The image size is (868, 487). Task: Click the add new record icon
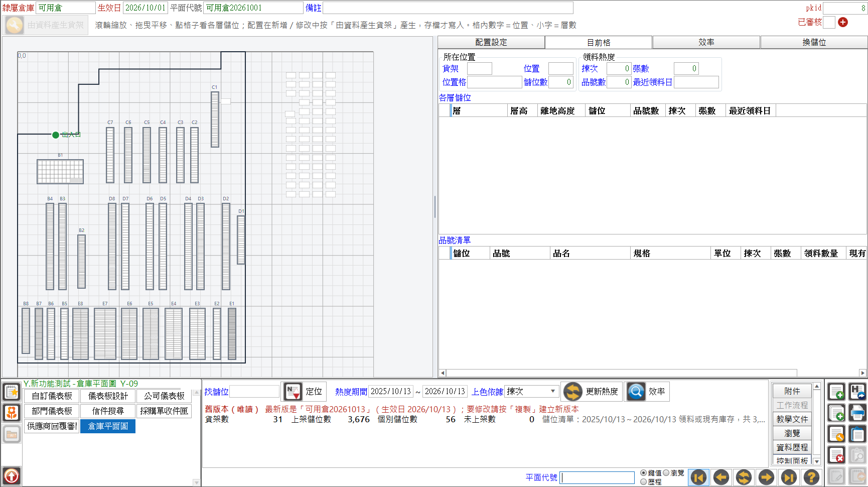[836, 392]
